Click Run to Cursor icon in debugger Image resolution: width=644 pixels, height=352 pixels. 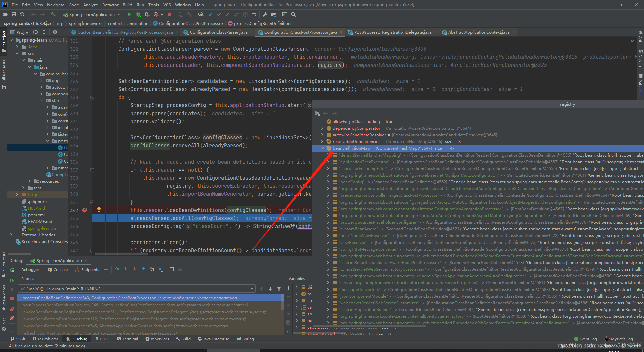[161, 269]
